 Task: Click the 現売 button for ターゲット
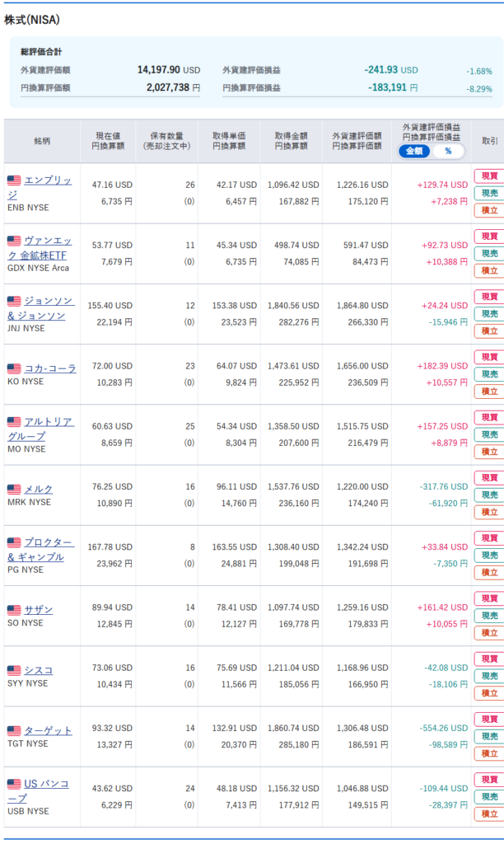489,736
